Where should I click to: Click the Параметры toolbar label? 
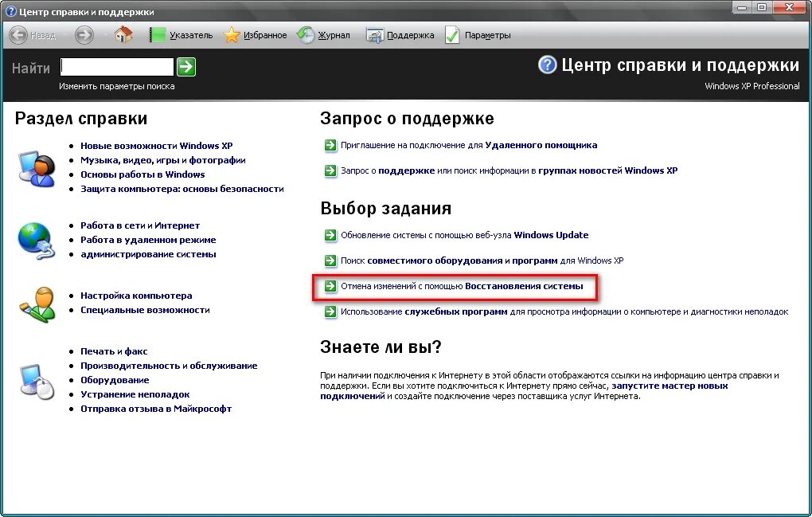tap(488, 35)
